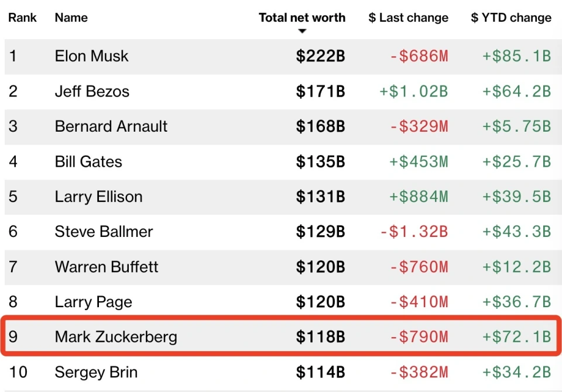Click the Name column header

click(x=70, y=18)
